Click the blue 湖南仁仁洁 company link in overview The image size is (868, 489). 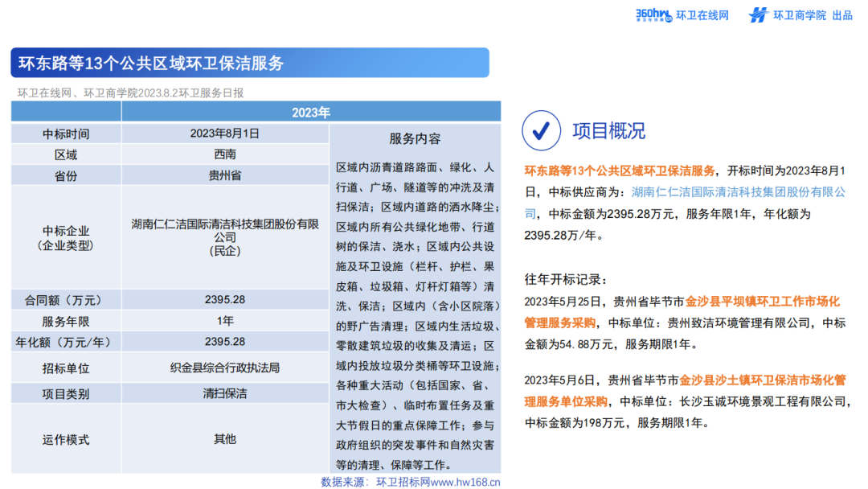pos(685,203)
